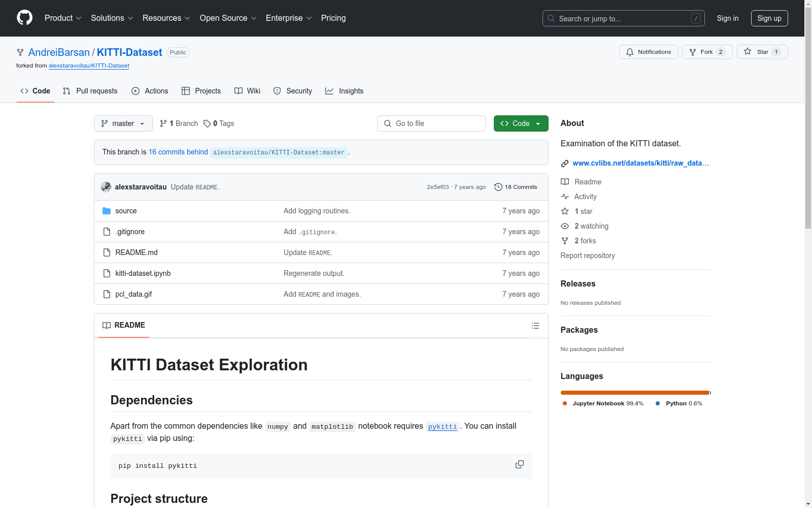Click the Jupyter Notebook 99.4% language entry
Screen dimensions: 812x508
pyautogui.click(x=603, y=403)
